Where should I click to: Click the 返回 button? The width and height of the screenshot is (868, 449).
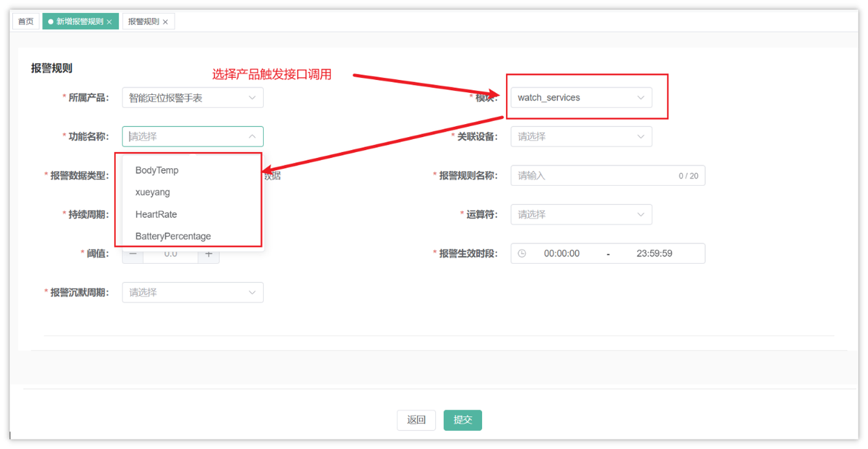[x=416, y=420]
